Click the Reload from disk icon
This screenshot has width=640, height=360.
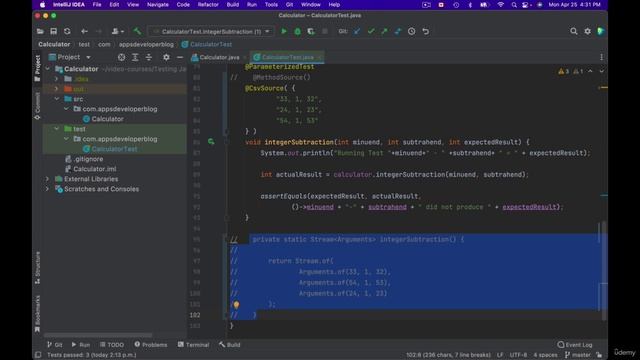click(67, 31)
